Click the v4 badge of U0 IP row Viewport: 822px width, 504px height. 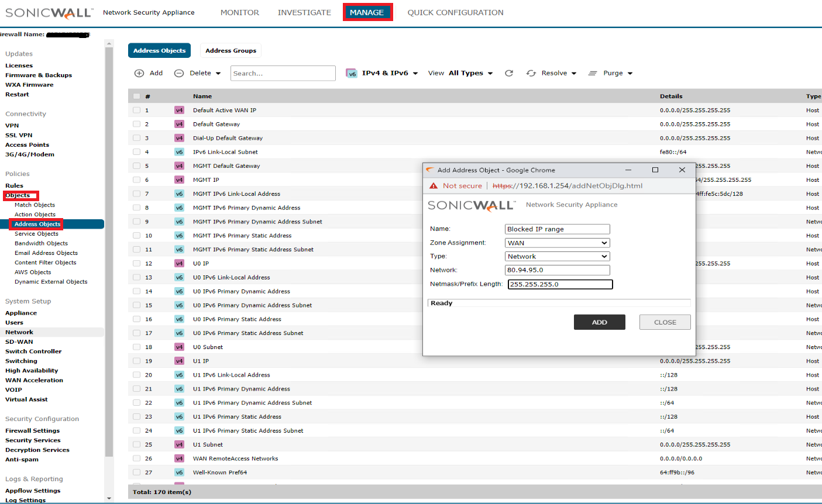pyautogui.click(x=179, y=264)
